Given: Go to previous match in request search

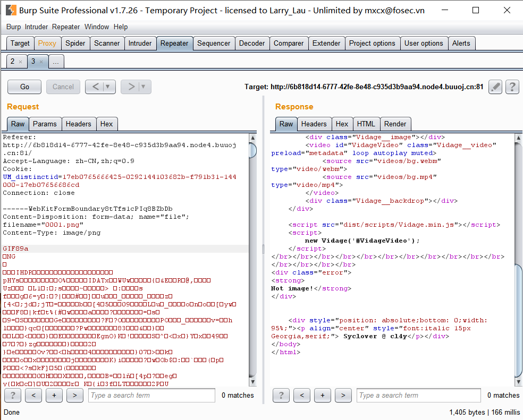Looking at the screenshot, I should pyautogui.click(x=33, y=395).
